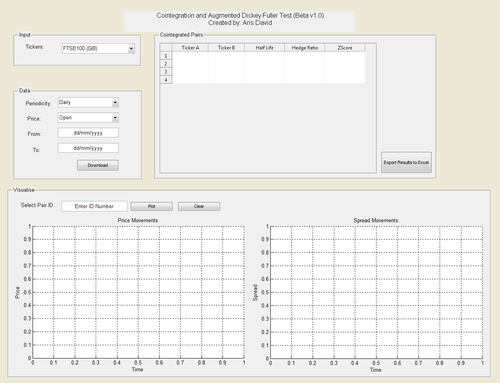This screenshot has height=383, width=500.
Task: Click the Enter ID Number field
Action: pyautogui.click(x=94, y=206)
